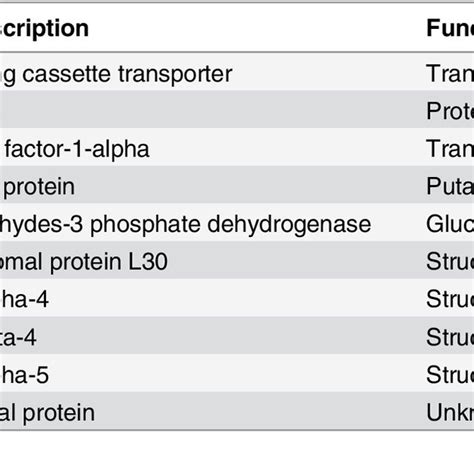This screenshot has height=474, width=474.
Task: Select the 'omal protein L30' row
Action: (x=84, y=262)
